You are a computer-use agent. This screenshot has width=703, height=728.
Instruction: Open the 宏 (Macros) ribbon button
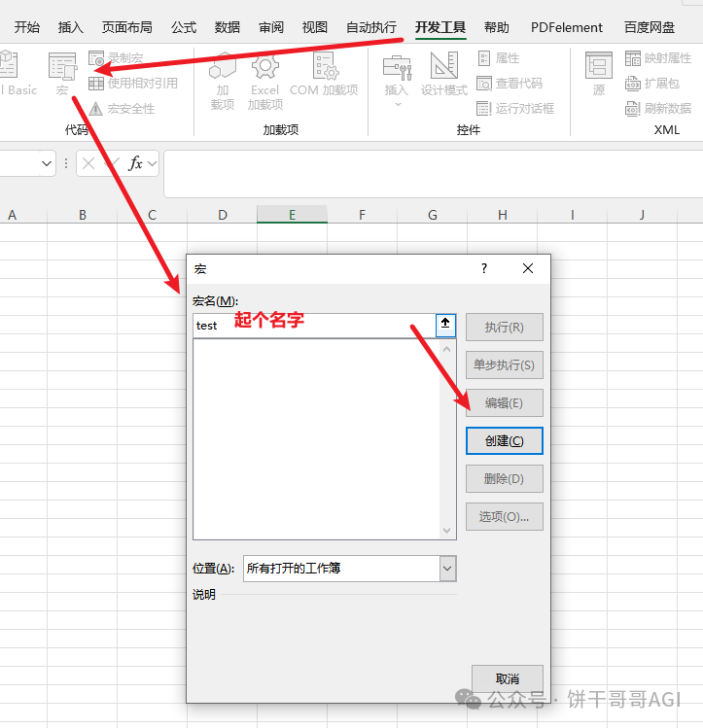coord(62,74)
